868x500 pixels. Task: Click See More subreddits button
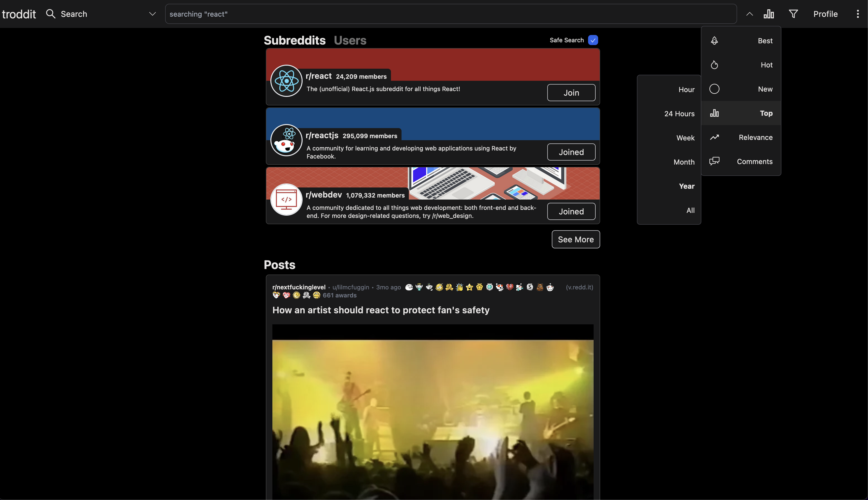click(575, 239)
